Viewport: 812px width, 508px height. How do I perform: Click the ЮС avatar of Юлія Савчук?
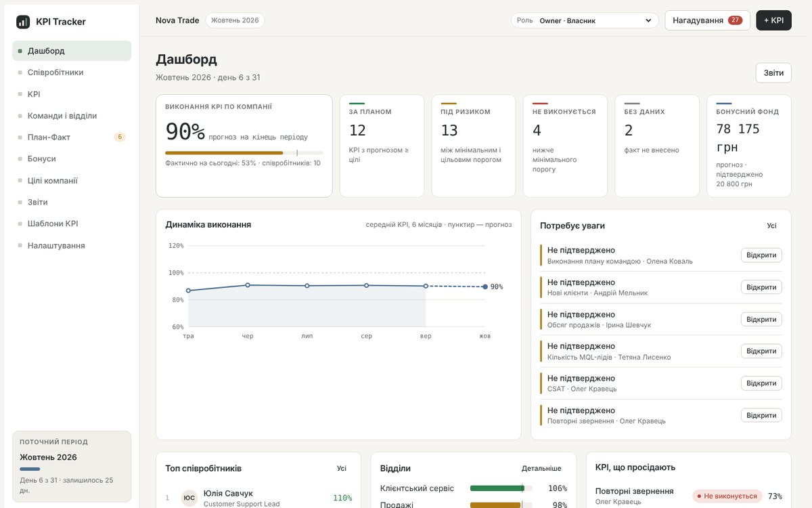[x=189, y=498]
